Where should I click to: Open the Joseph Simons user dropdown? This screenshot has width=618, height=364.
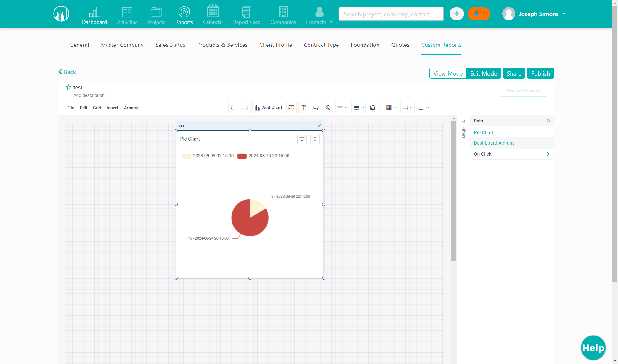(534, 14)
